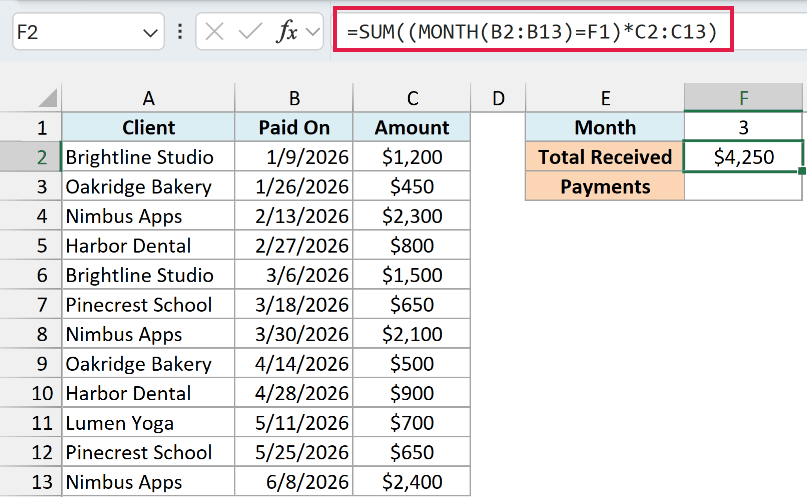Click cell F1 containing 3
807x497 pixels.
[x=743, y=127]
